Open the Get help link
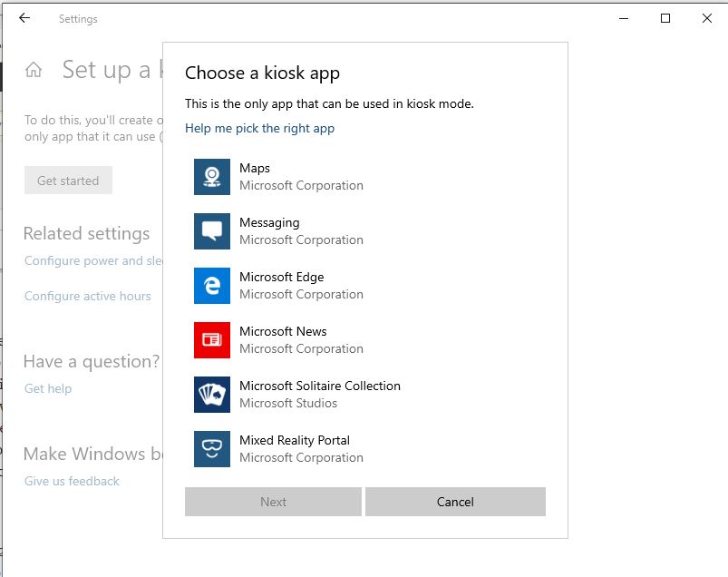This screenshot has height=577, width=728. (x=48, y=388)
